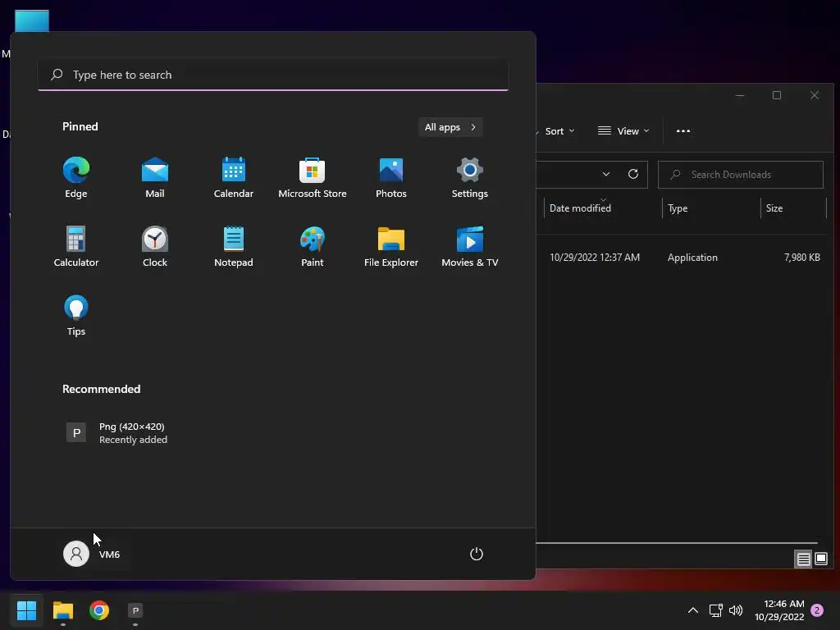Open File Explorer from the taskbar
Screen dimensions: 840x630
(x=62, y=610)
